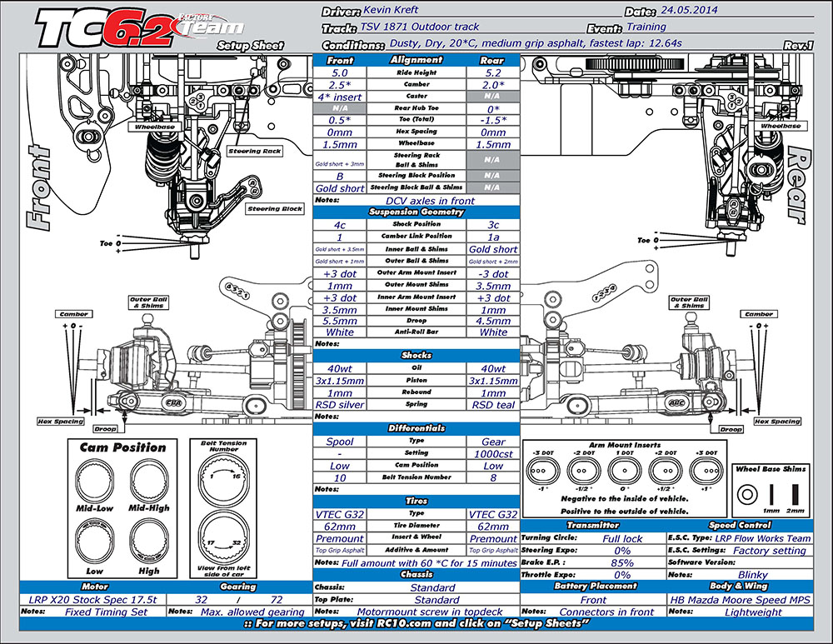
Task: Click the front Droop value 5.5mm
Action: [x=340, y=321]
